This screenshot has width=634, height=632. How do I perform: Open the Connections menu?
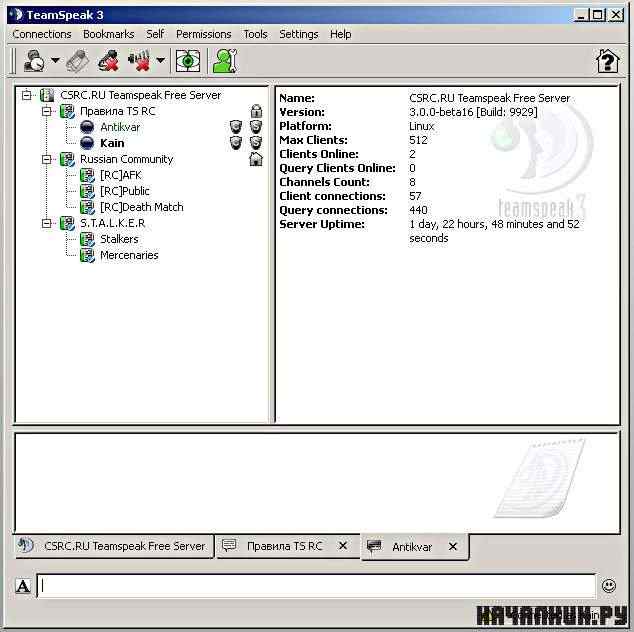pos(42,34)
